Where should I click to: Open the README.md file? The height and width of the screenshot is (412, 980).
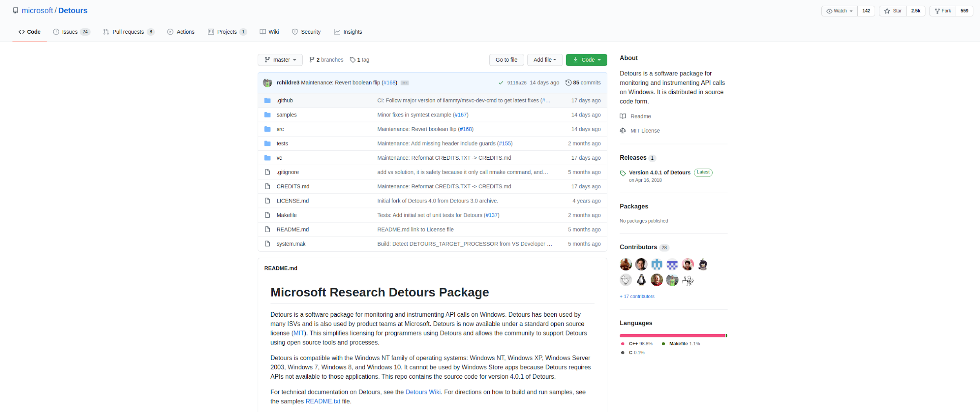tap(292, 230)
